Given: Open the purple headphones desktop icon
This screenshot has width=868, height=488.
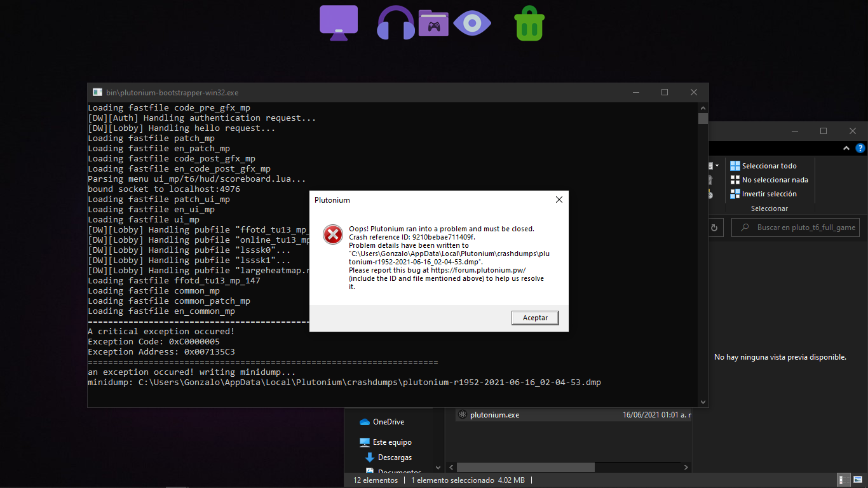Looking at the screenshot, I should pyautogui.click(x=395, y=23).
